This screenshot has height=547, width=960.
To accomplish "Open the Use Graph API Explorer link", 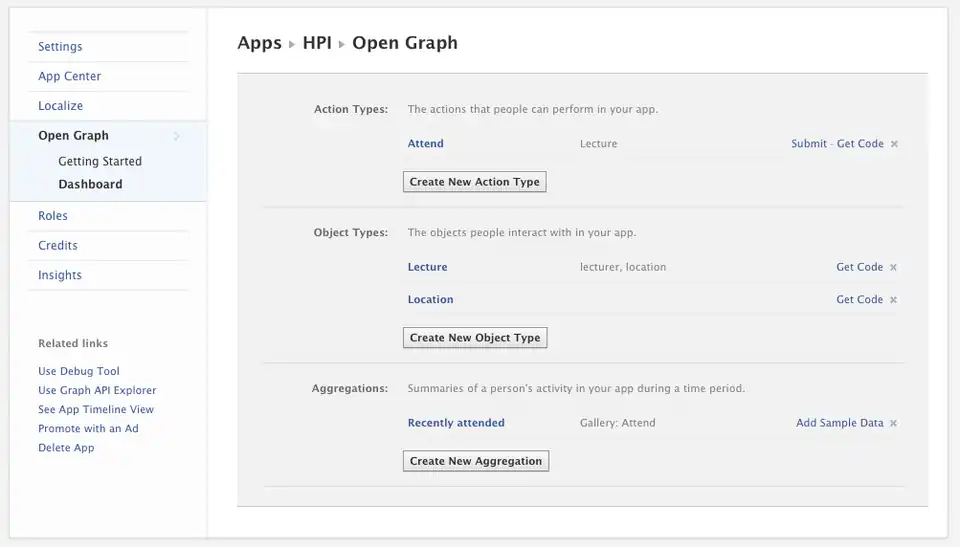I will (x=97, y=390).
